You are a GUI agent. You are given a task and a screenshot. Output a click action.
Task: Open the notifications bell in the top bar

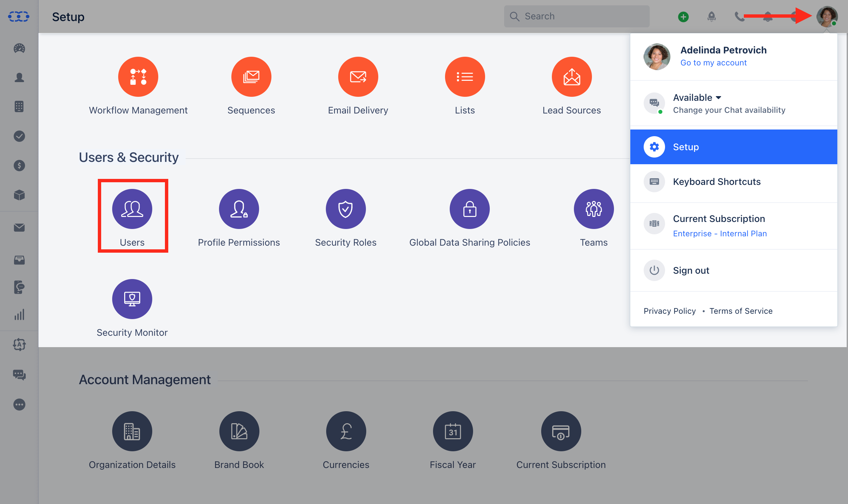(768, 16)
